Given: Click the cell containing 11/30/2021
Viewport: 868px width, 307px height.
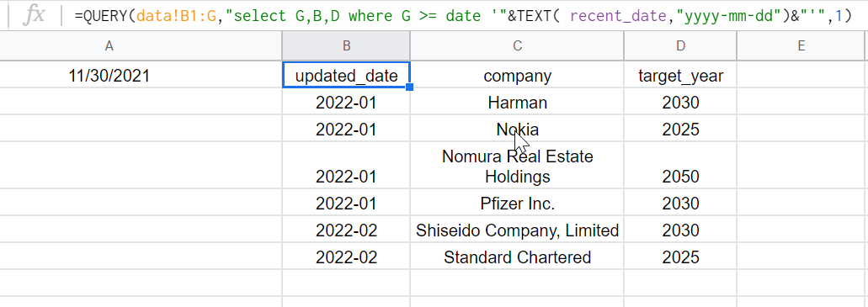Looking at the screenshot, I should 141,75.
